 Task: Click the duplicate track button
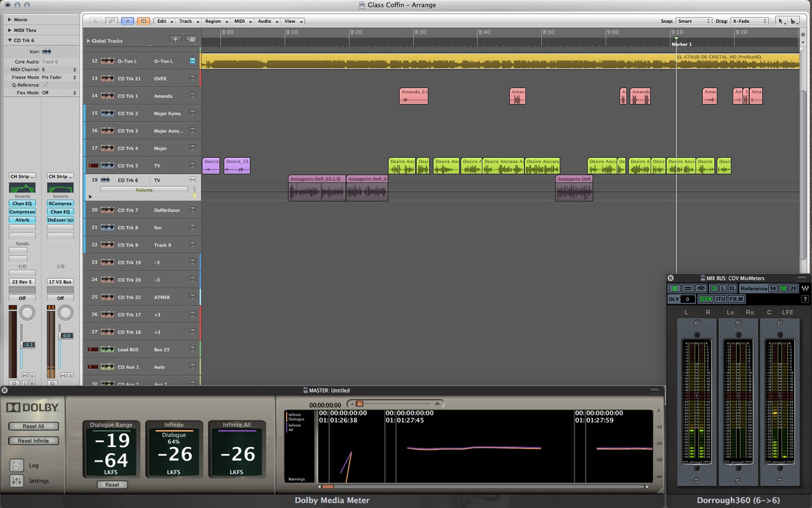coord(191,39)
